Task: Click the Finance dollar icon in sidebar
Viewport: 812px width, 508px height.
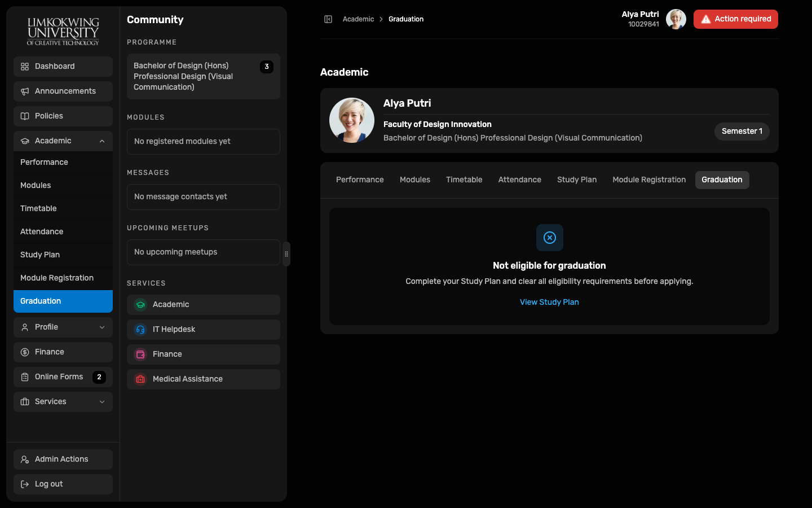Action: [x=25, y=352]
